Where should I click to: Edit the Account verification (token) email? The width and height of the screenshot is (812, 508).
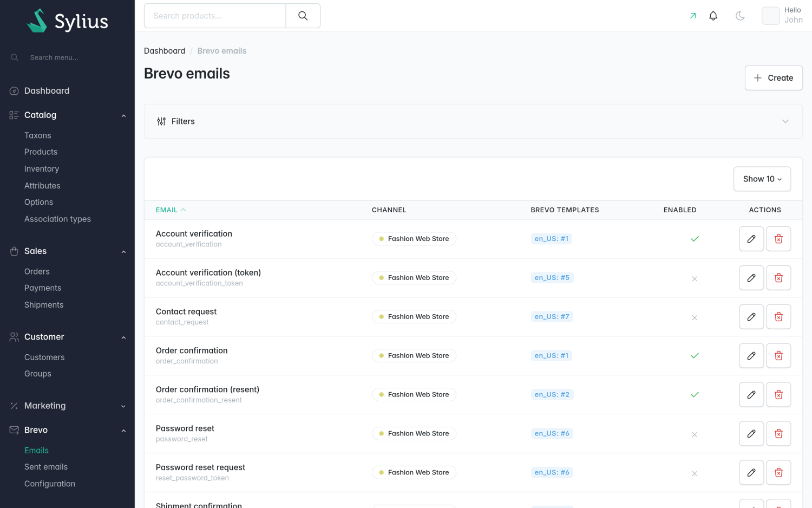751,278
